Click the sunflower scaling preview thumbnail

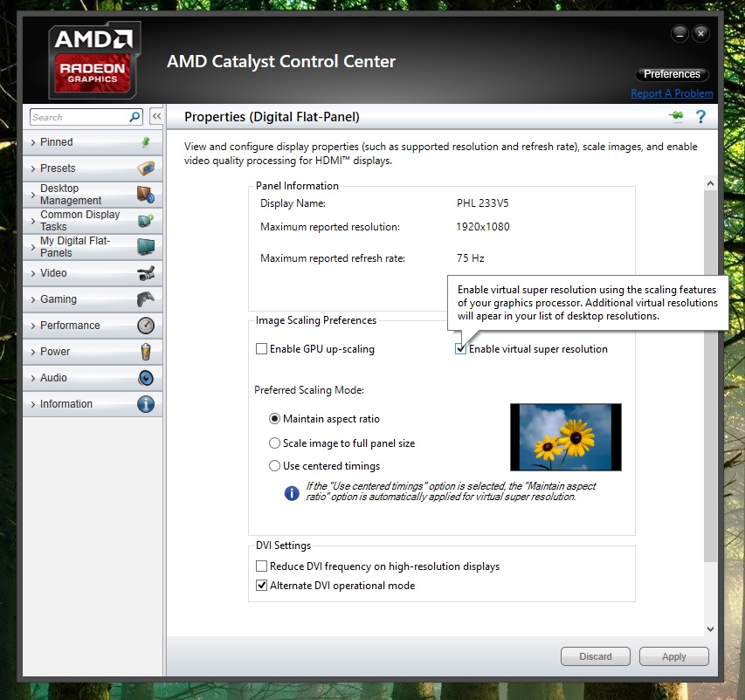coord(565,437)
